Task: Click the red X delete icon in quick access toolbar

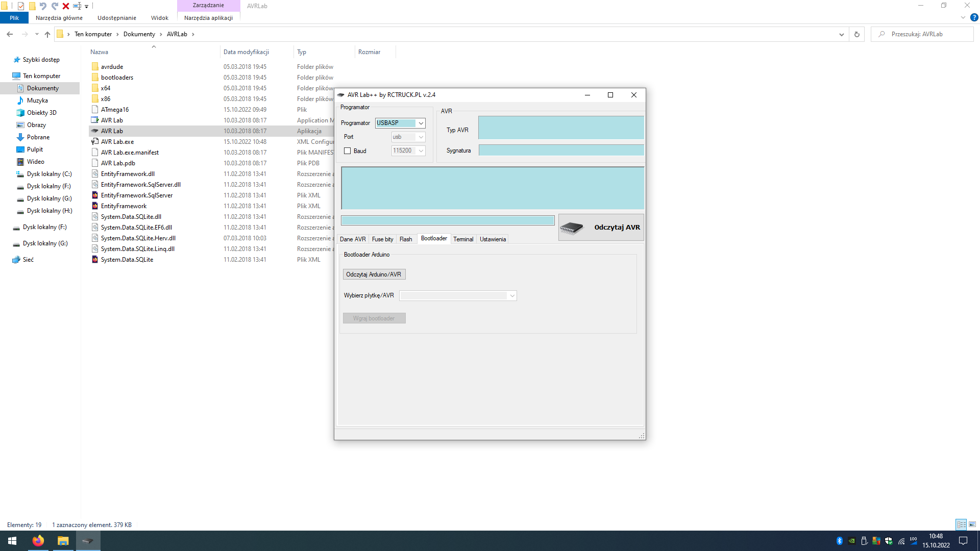Action: [66, 6]
